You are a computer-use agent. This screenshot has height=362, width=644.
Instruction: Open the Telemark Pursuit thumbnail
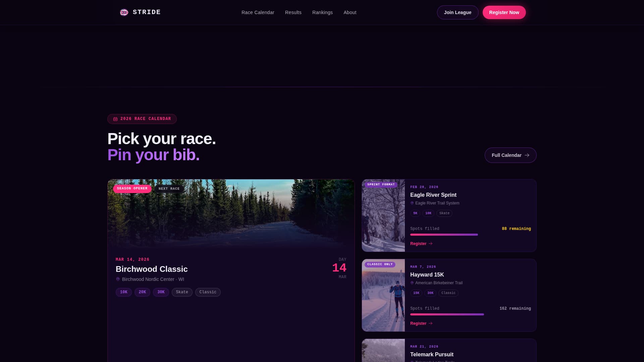[x=383, y=350]
